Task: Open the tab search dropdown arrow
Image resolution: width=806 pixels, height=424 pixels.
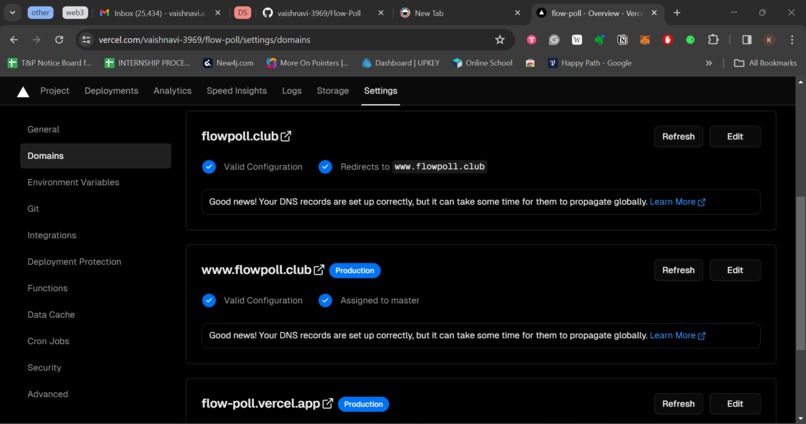Action: (12, 13)
